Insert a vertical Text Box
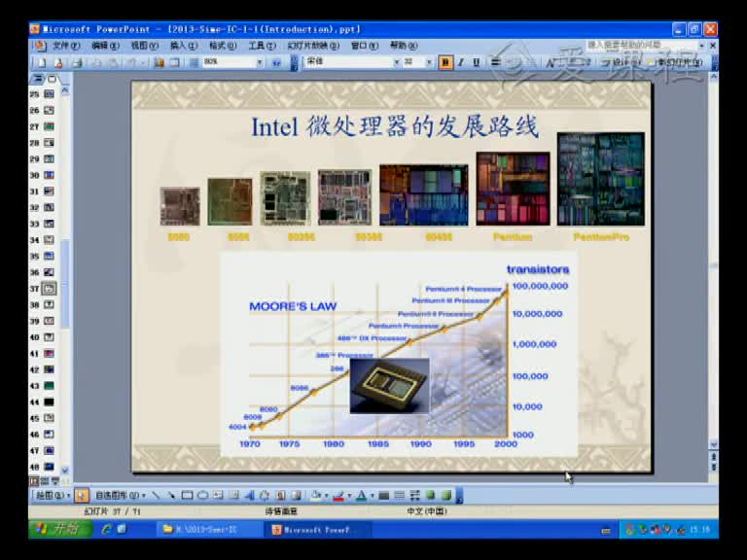 coord(233,495)
